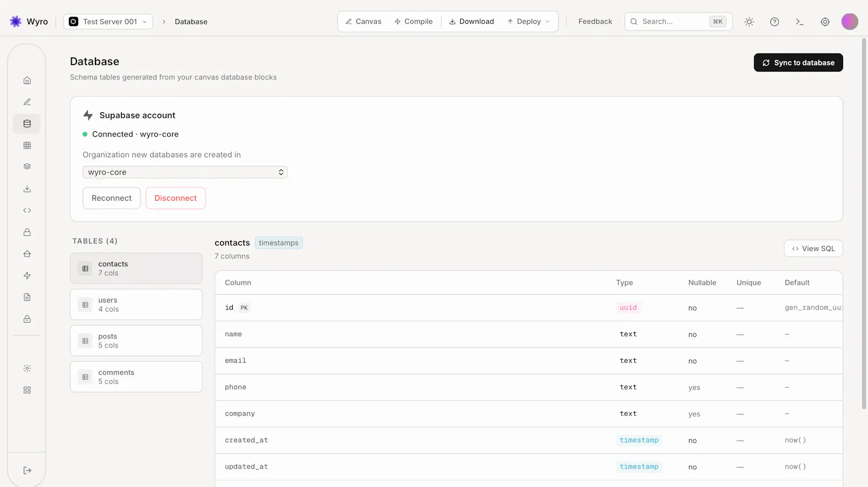This screenshot has height=487, width=868.
Task: Click the created_at column name
Action: tap(246, 440)
